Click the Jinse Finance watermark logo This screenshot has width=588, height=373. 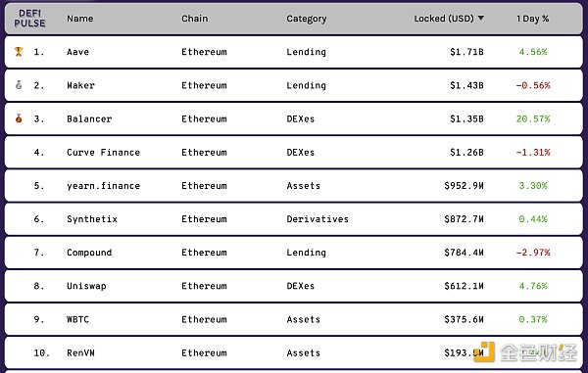(525, 352)
